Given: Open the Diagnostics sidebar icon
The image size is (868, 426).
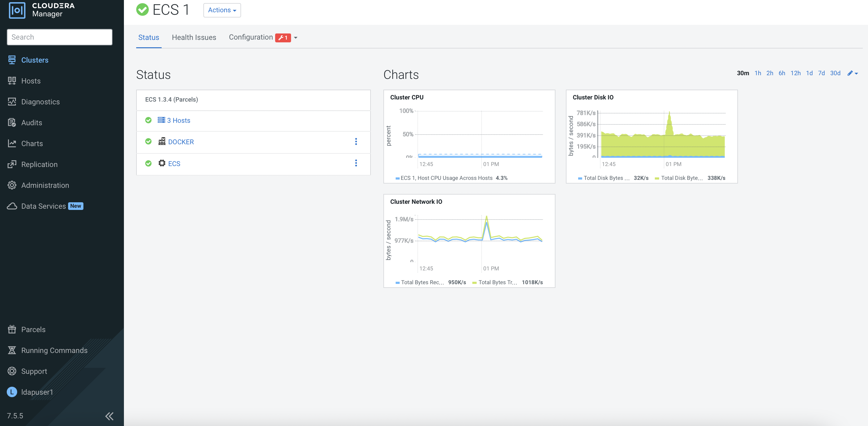Looking at the screenshot, I should pyautogui.click(x=12, y=102).
